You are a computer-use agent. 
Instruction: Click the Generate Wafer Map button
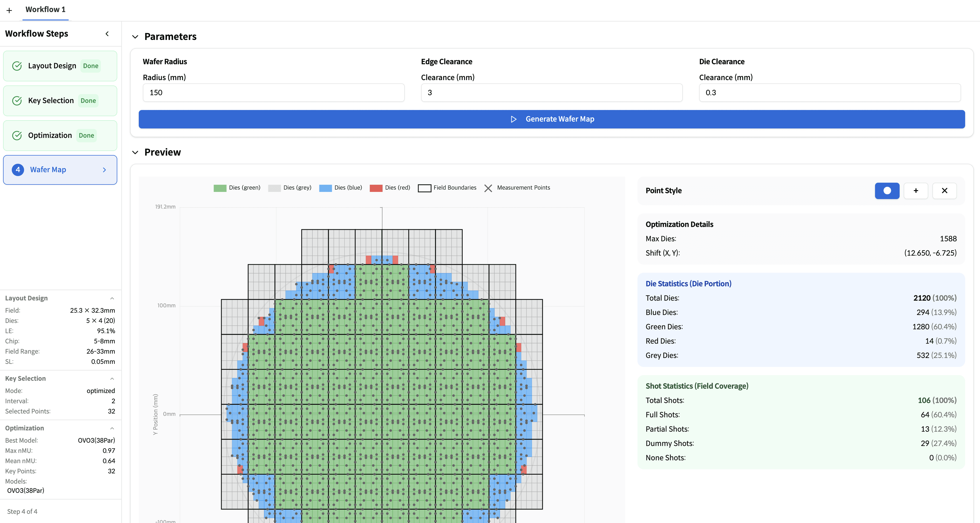coord(552,119)
